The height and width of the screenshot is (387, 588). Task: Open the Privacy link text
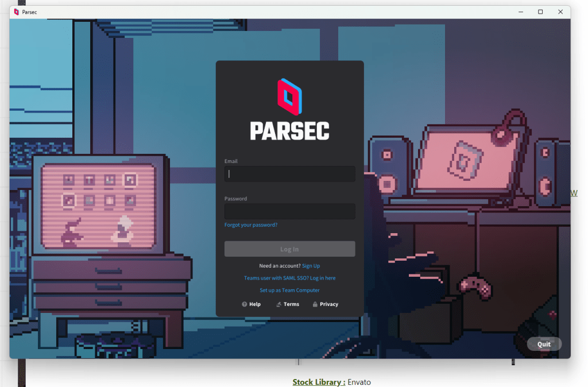click(329, 304)
